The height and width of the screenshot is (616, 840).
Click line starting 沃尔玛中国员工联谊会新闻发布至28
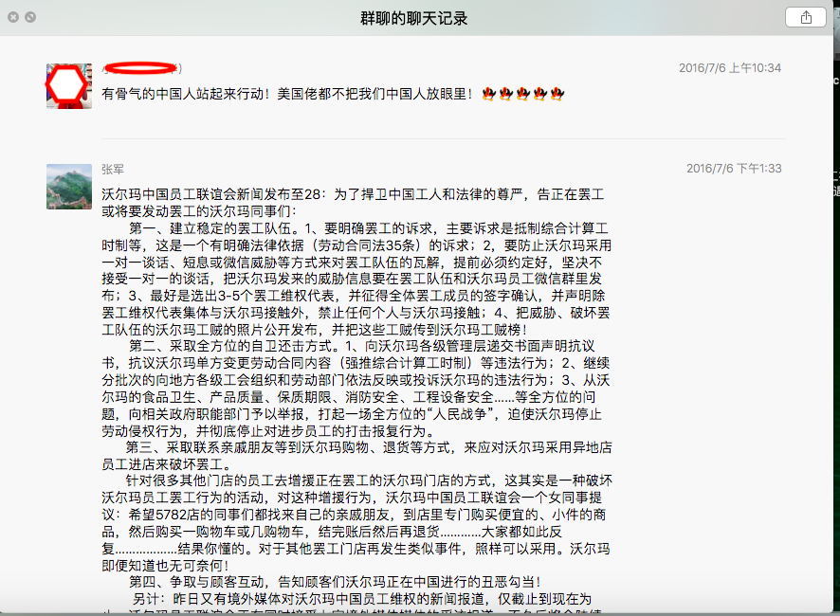[353, 194]
